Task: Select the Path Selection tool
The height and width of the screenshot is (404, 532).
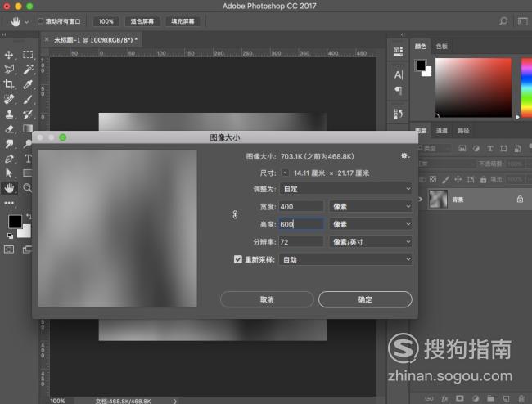Action: tap(9, 173)
